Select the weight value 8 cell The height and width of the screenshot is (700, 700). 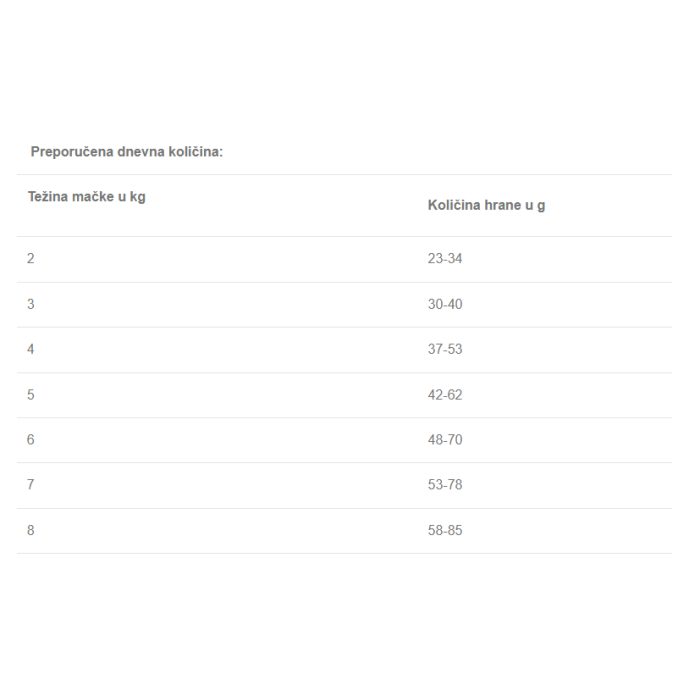tap(30, 530)
